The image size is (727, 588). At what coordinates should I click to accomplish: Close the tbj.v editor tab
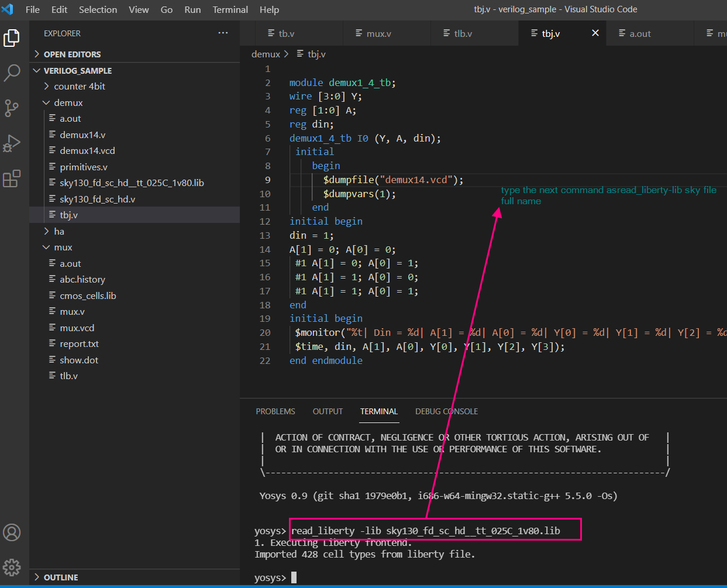point(595,33)
